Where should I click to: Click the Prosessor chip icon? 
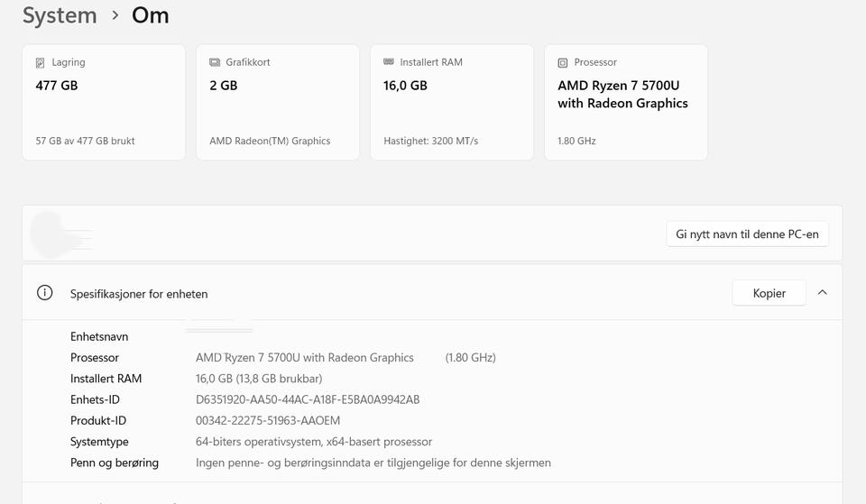pos(563,63)
